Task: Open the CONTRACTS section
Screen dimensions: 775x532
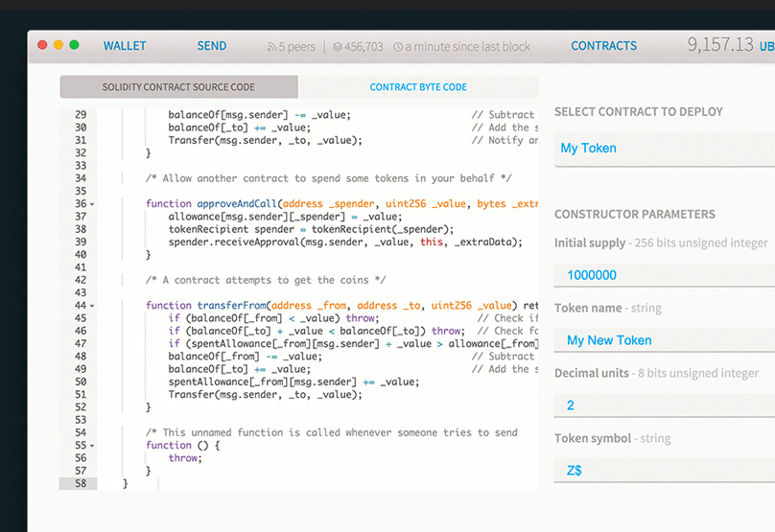Action: tap(603, 46)
